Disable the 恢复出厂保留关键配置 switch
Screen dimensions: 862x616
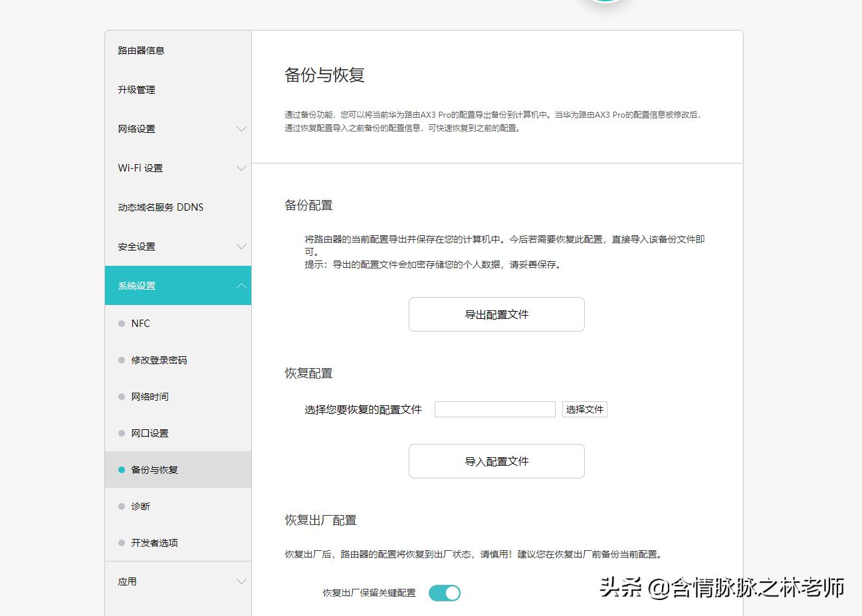(x=445, y=593)
